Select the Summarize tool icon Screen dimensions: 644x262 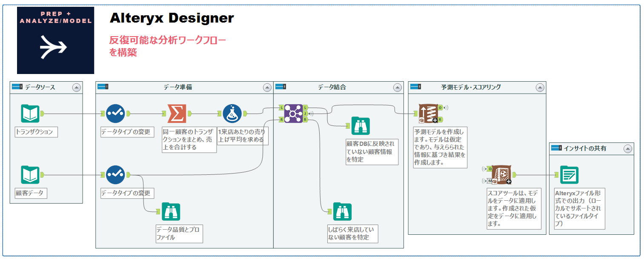[x=177, y=114]
